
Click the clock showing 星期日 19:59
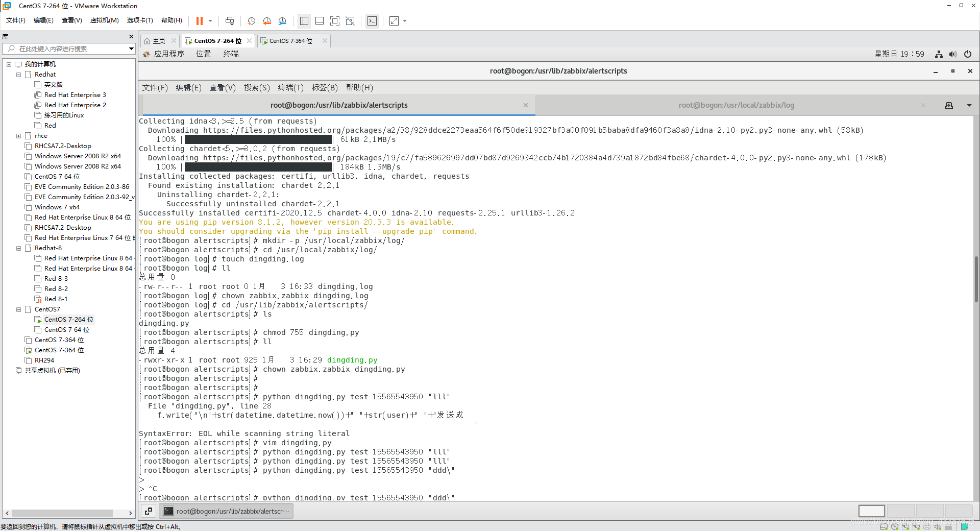point(899,54)
